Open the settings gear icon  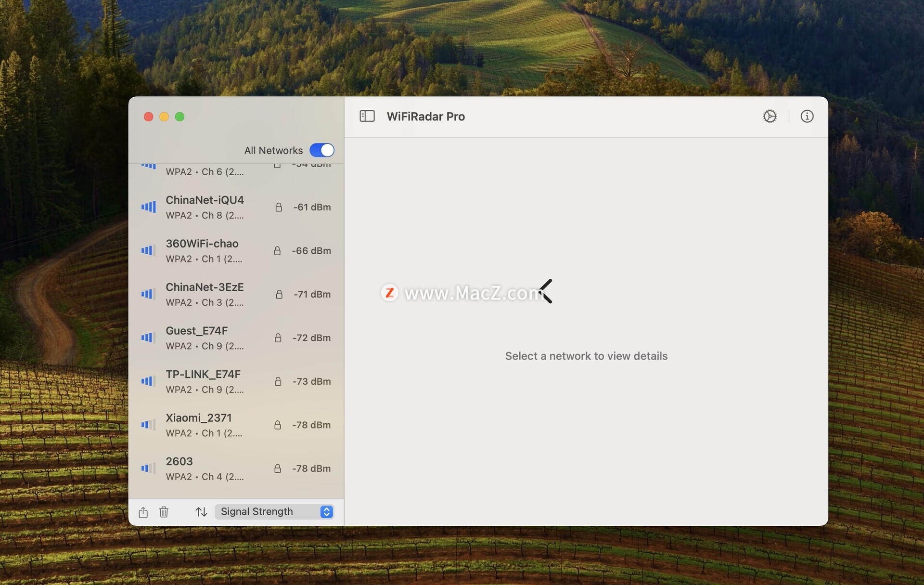tap(770, 116)
